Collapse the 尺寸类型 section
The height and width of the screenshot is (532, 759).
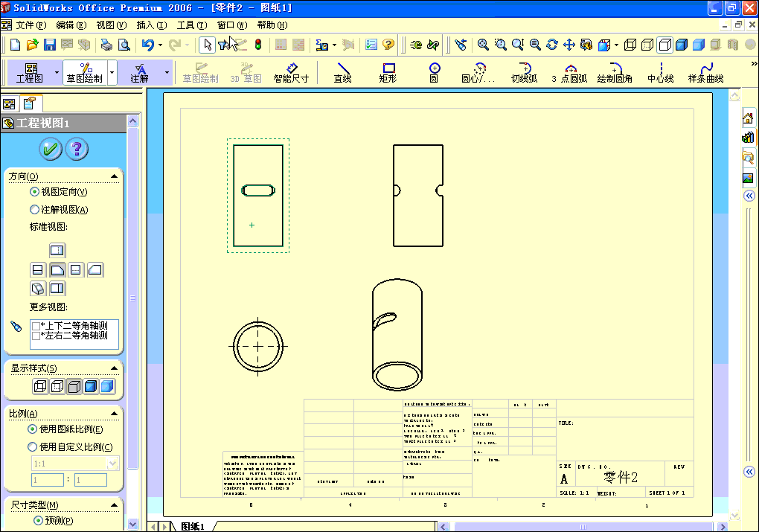[x=115, y=505]
